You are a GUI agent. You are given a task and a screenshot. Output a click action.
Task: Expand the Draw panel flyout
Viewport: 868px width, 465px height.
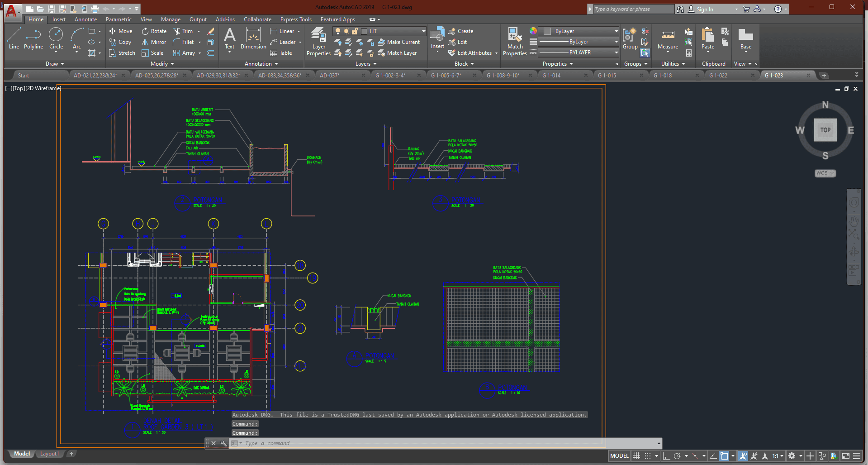click(55, 64)
